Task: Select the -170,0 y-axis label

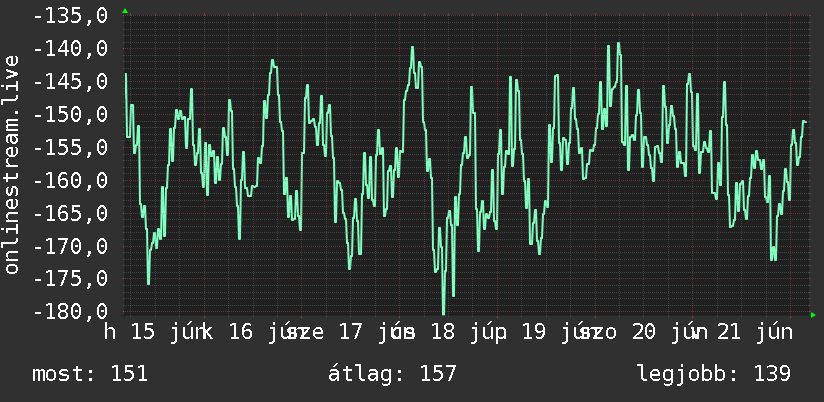Action: pyautogui.click(x=71, y=245)
